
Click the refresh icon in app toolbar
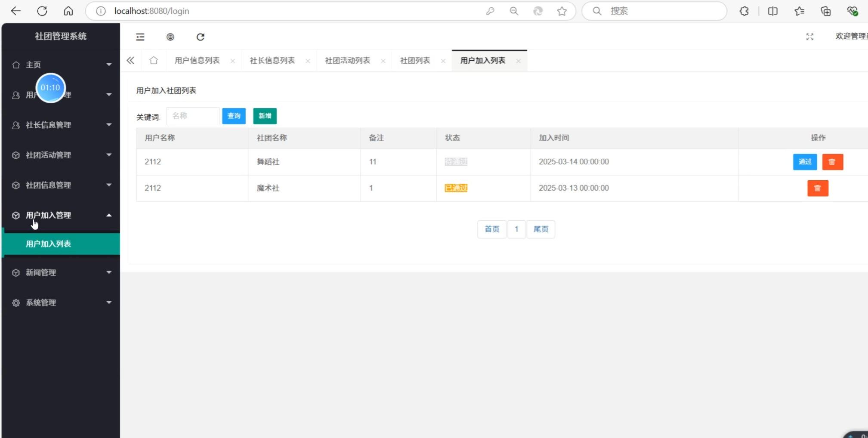[x=201, y=37]
